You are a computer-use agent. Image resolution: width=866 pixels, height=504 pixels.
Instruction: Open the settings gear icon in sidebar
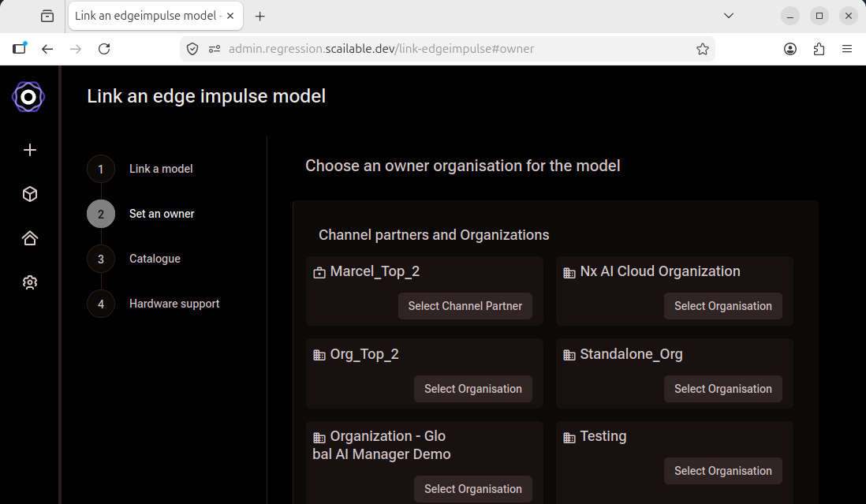(x=30, y=282)
